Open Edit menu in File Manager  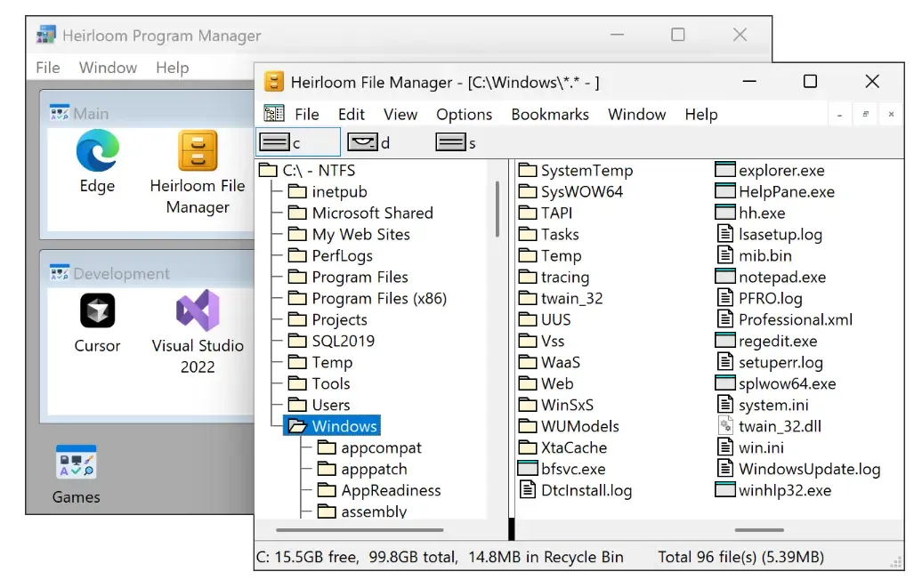[351, 114]
